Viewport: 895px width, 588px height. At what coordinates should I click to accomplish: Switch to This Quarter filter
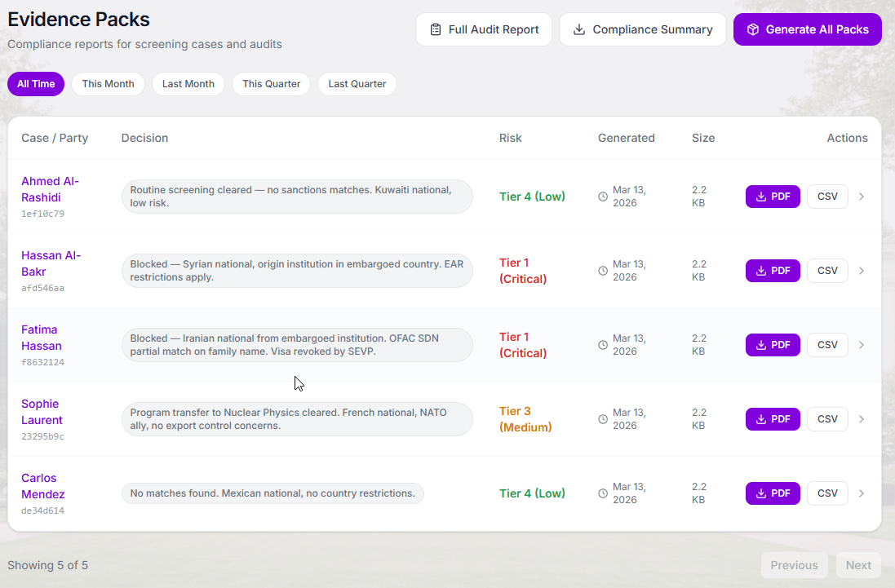point(271,84)
